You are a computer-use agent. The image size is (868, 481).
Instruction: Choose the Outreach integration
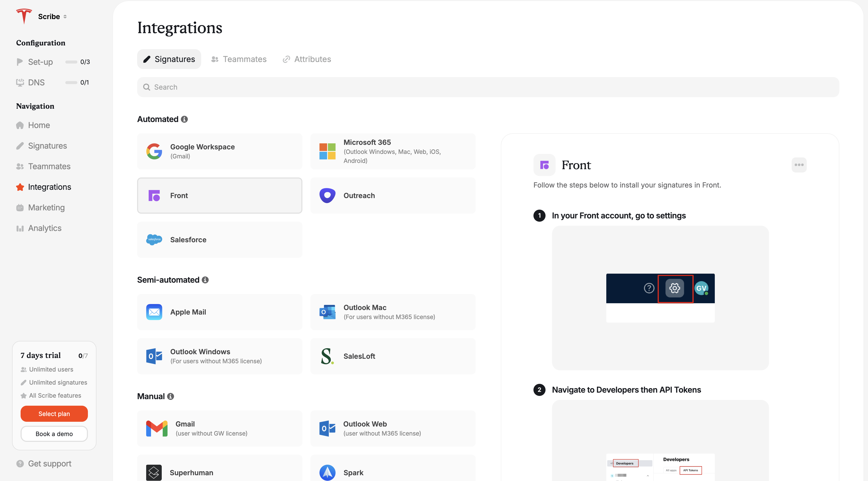(x=393, y=195)
